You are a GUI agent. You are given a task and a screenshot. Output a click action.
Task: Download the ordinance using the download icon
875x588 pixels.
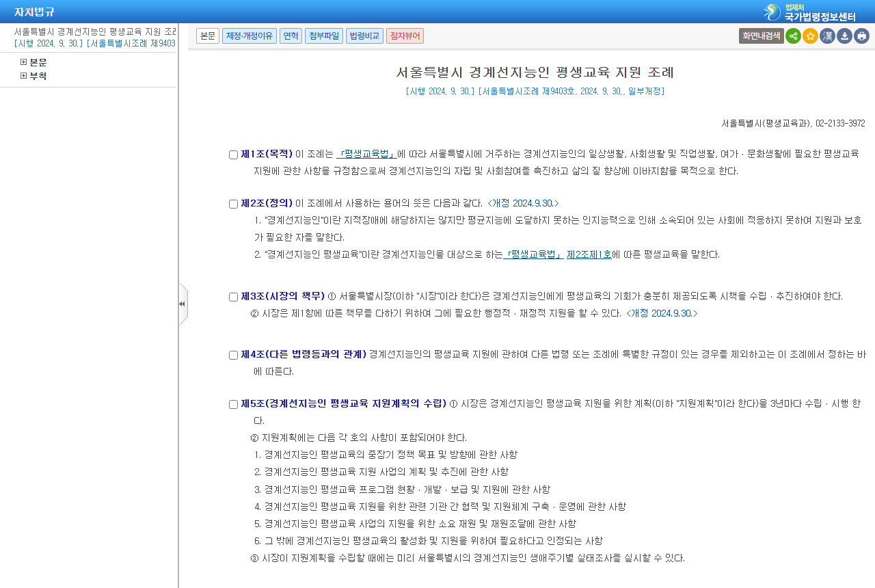(x=844, y=36)
